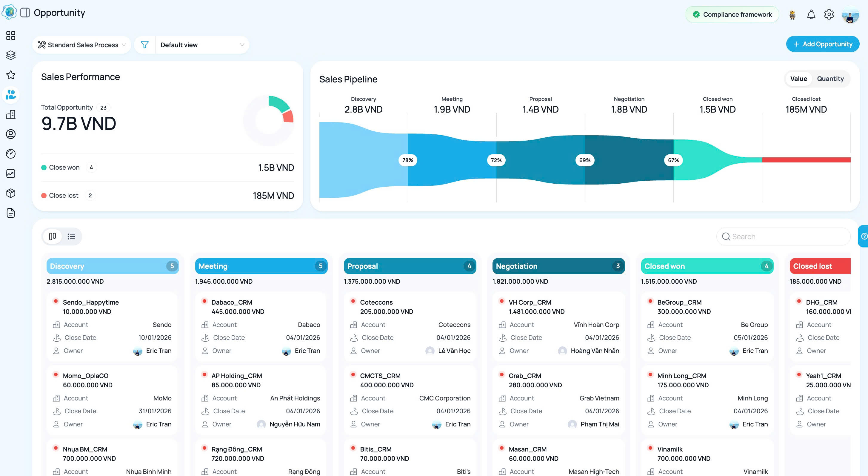The image size is (868, 476).
Task: Click the Negotiation column header
Action: pyautogui.click(x=558, y=266)
